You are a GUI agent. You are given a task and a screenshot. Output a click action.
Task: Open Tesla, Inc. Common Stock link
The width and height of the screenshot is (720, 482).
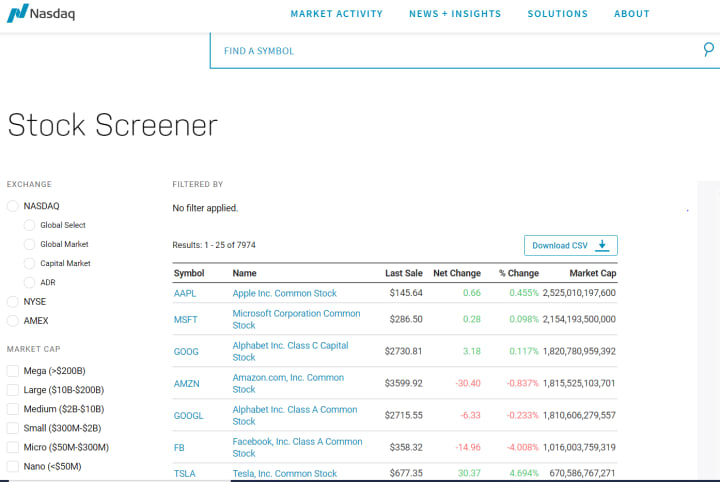point(284,474)
